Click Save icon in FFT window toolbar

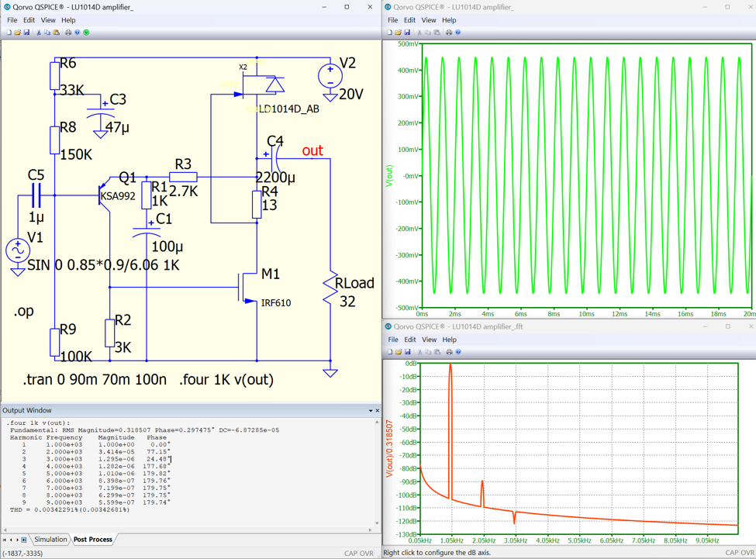pos(408,352)
